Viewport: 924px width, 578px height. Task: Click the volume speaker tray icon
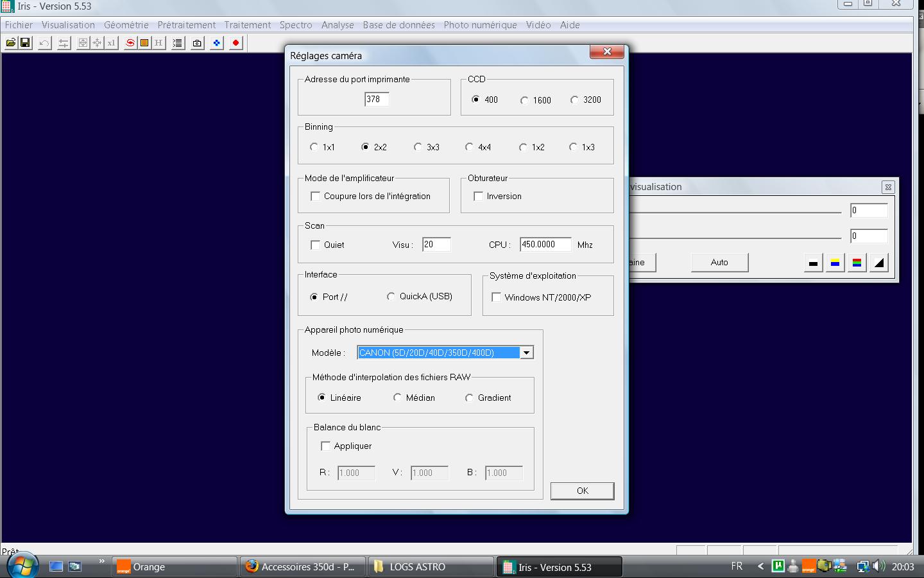click(878, 566)
